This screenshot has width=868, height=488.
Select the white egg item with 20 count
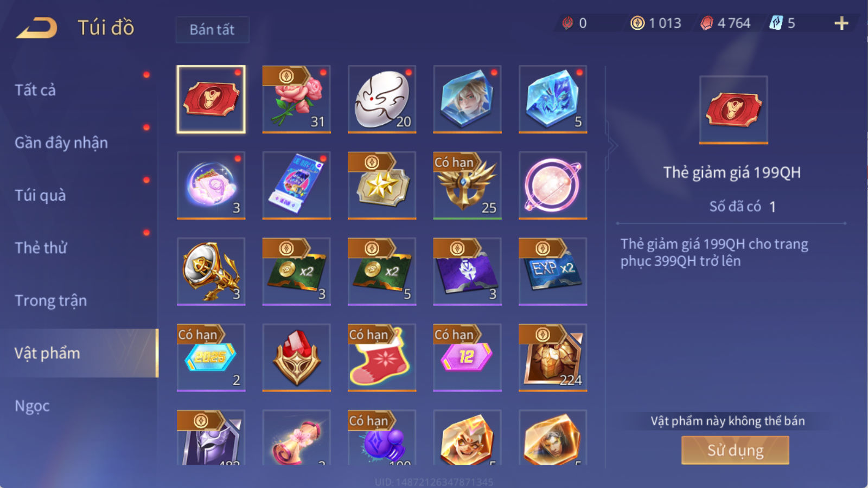[382, 99]
